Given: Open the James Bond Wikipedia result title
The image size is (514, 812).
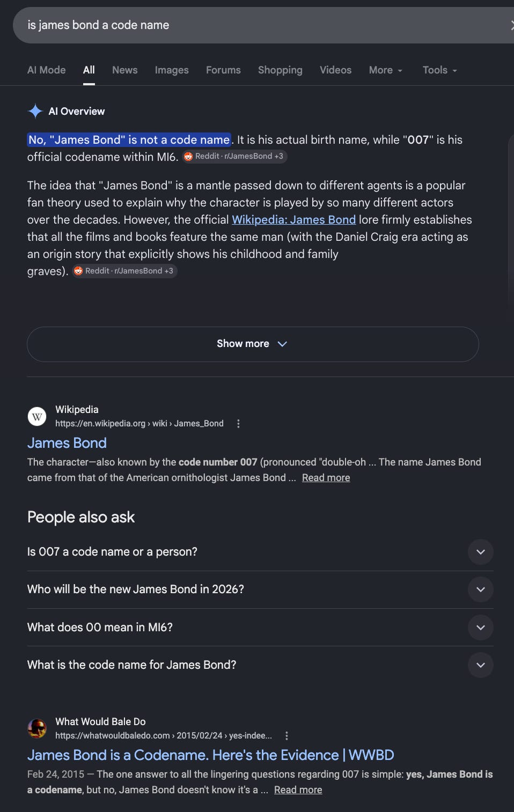Looking at the screenshot, I should (67, 443).
